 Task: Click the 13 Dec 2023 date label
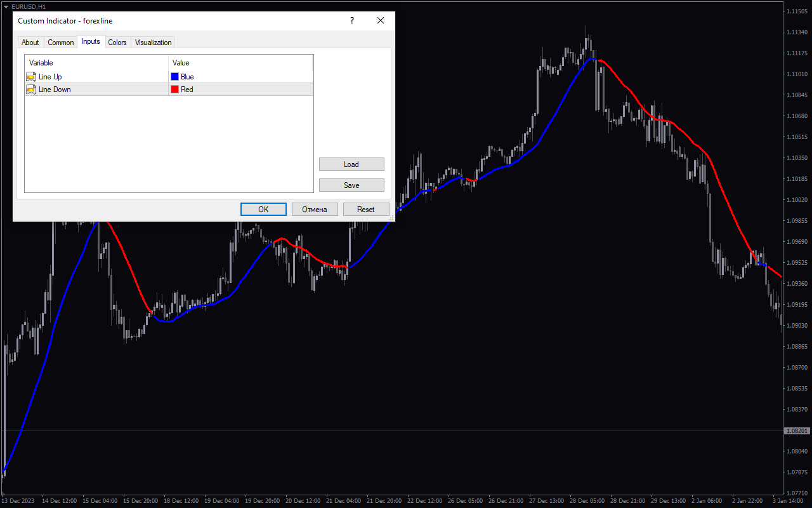click(x=18, y=500)
